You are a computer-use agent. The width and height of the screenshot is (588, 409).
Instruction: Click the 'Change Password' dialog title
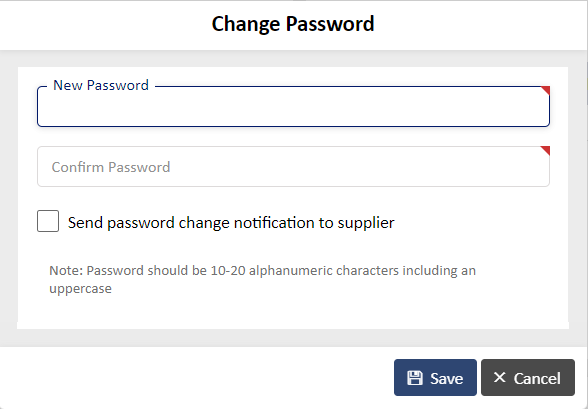(x=293, y=24)
